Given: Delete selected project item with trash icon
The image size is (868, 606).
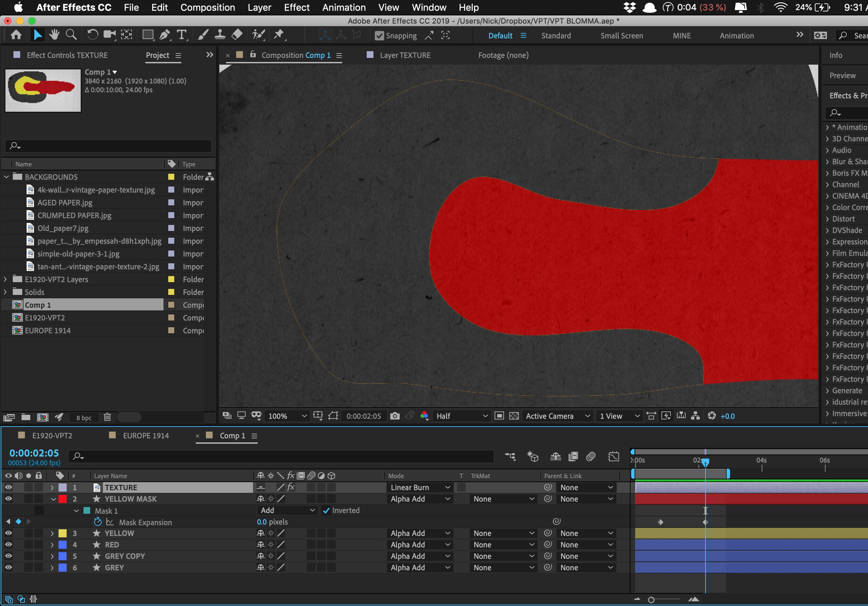Looking at the screenshot, I should click(107, 417).
